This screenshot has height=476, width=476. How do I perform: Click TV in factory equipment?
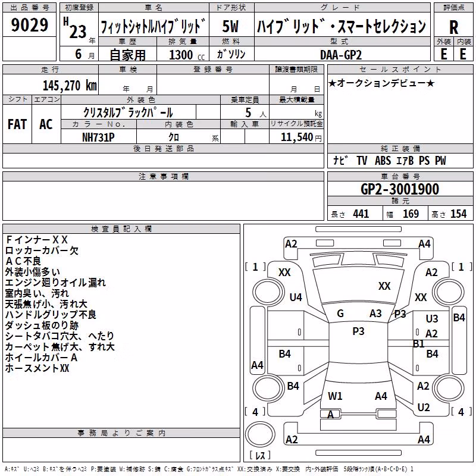point(362,161)
